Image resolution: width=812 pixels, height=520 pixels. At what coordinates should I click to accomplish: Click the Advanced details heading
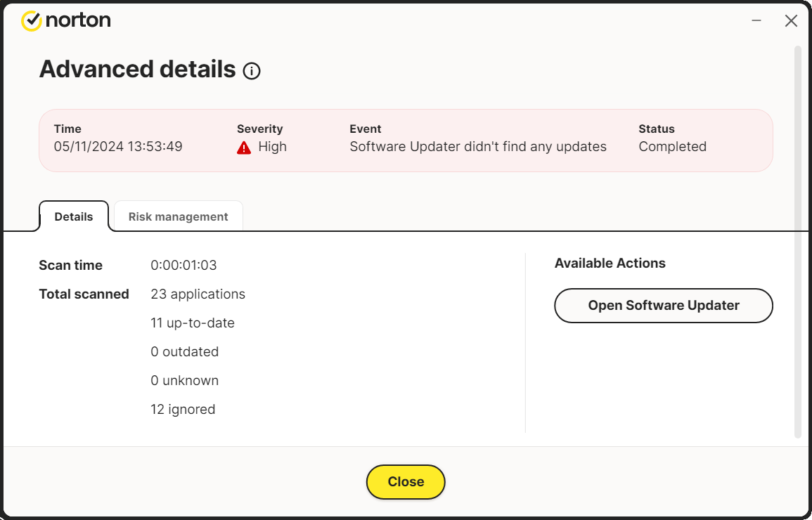click(x=137, y=70)
